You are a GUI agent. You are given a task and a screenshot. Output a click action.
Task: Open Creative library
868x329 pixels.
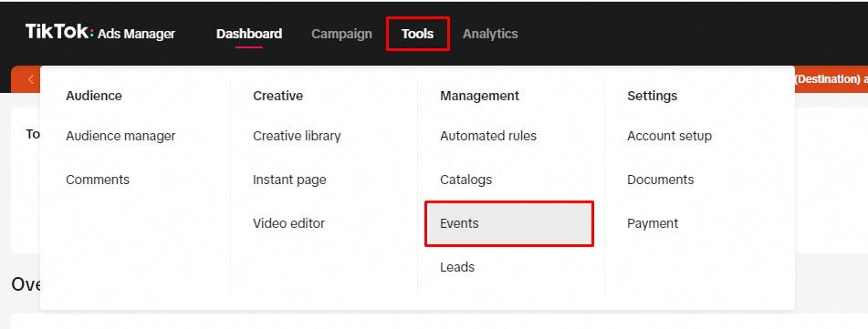297,136
